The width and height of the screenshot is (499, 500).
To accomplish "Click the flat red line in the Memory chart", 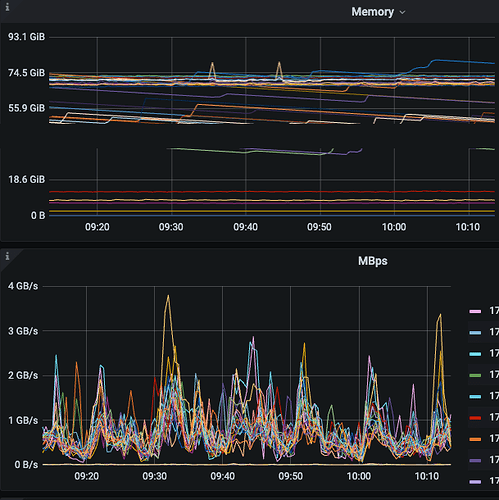I will click(272, 192).
